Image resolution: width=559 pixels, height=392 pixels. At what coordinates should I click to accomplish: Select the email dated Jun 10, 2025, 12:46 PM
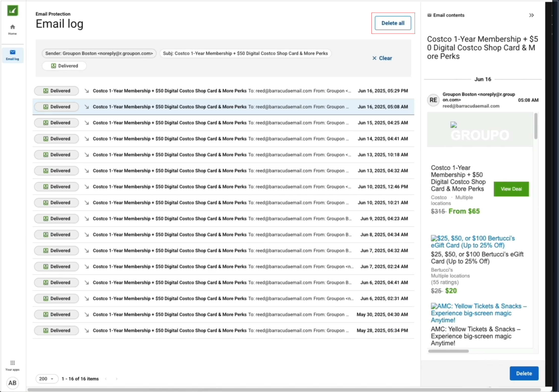(x=223, y=187)
